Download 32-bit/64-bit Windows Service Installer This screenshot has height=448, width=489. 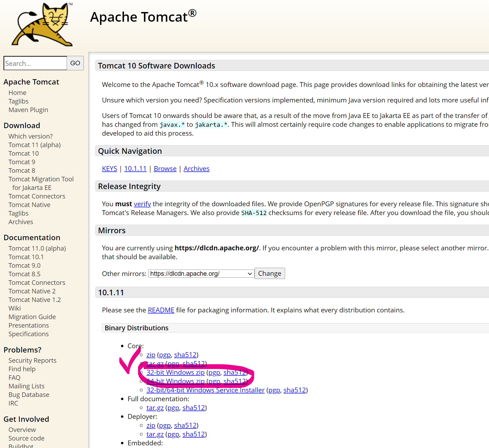206,390
